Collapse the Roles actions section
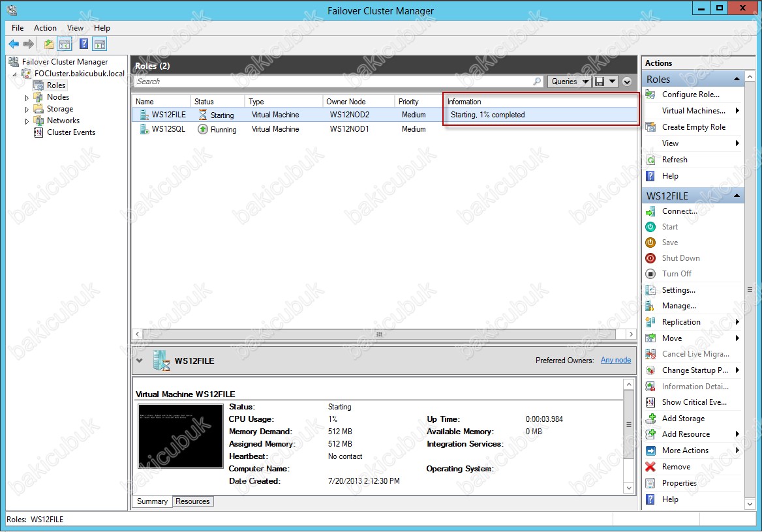 pyautogui.click(x=737, y=79)
